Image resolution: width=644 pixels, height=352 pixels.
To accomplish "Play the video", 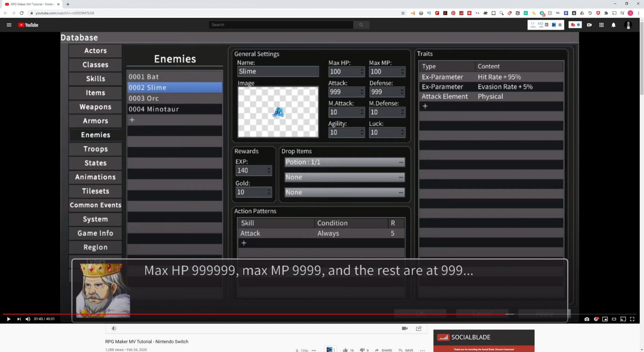I will click(x=9, y=319).
